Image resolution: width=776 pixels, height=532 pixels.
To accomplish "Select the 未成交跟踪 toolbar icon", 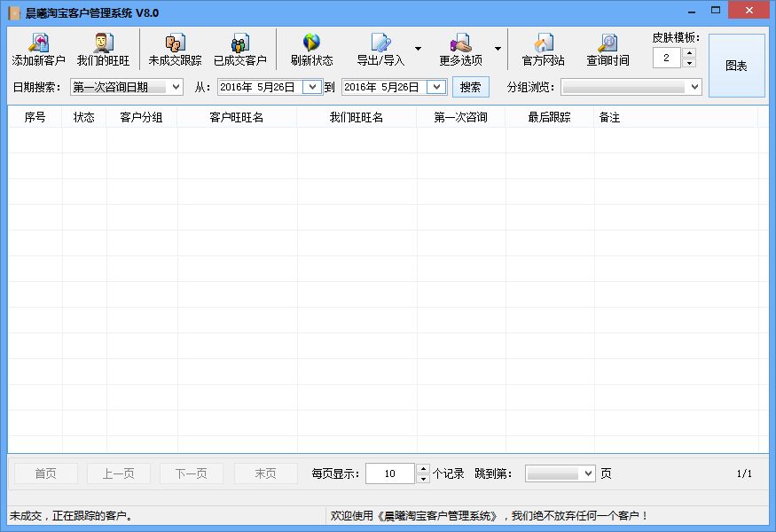I will click(175, 49).
